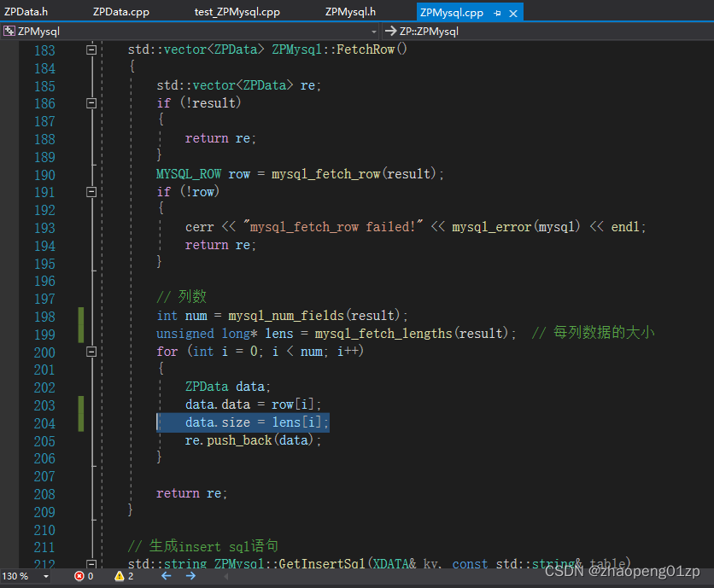The image size is (714, 588).
Task: Click return re on line 208
Action: (191, 494)
